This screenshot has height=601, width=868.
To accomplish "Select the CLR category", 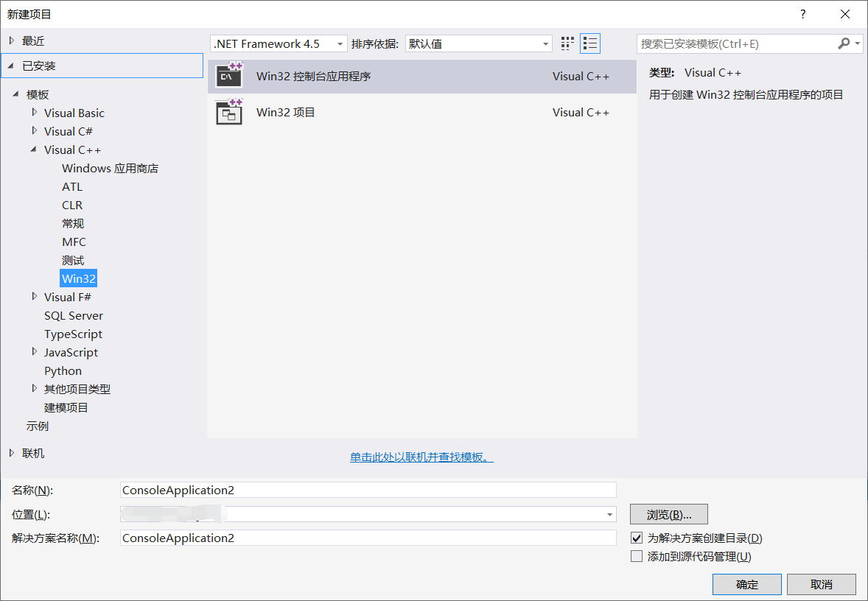I will coord(72,205).
